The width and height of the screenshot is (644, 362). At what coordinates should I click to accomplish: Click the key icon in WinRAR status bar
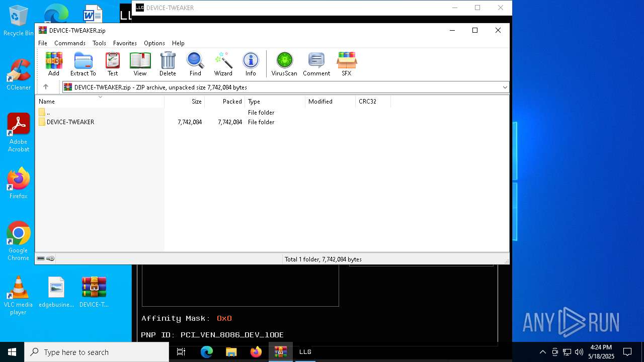coord(50,258)
